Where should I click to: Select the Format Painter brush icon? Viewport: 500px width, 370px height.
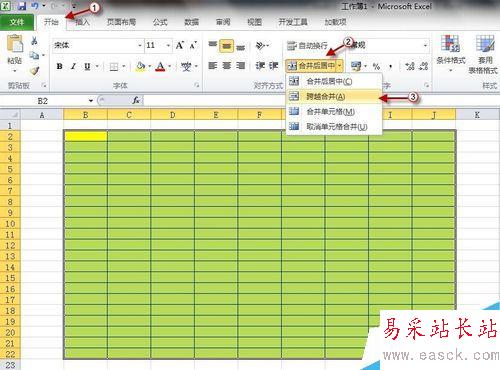click(x=34, y=70)
